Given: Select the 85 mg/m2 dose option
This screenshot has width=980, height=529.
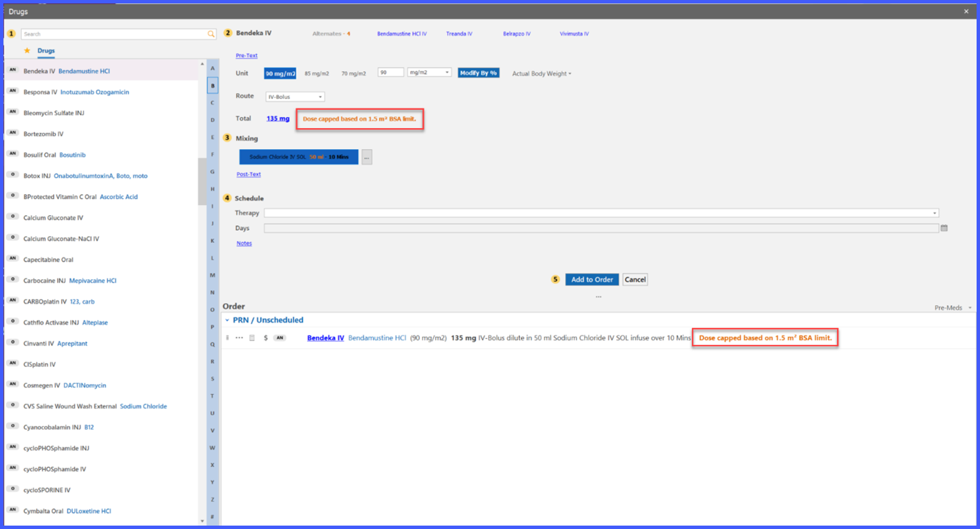Looking at the screenshot, I should pos(316,74).
